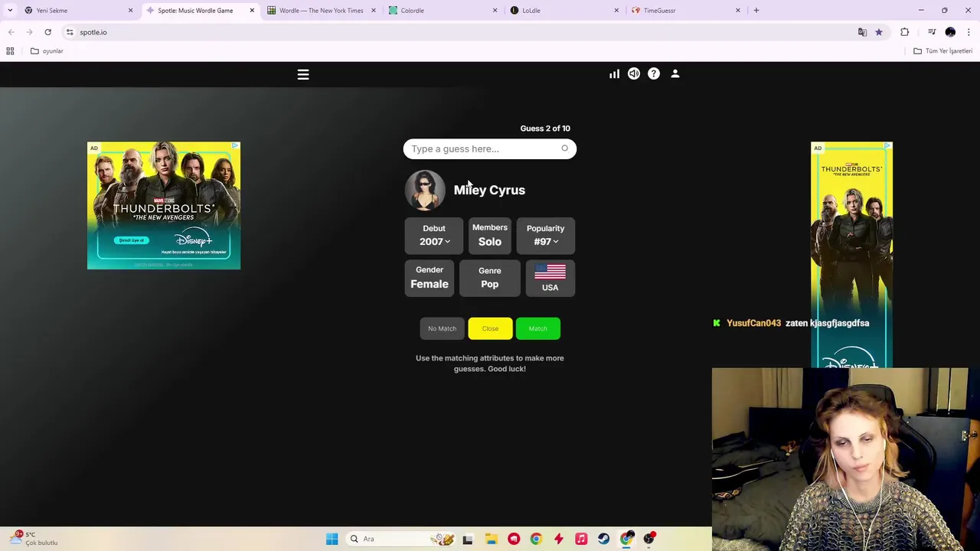980x551 pixels.
Task: Open a new browser tab
Action: (756, 11)
